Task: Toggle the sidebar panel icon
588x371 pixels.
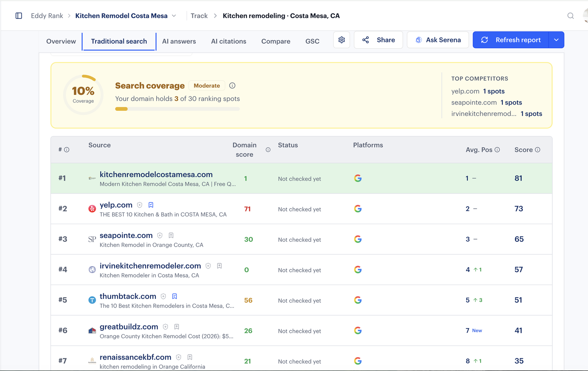Action: click(x=19, y=16)
